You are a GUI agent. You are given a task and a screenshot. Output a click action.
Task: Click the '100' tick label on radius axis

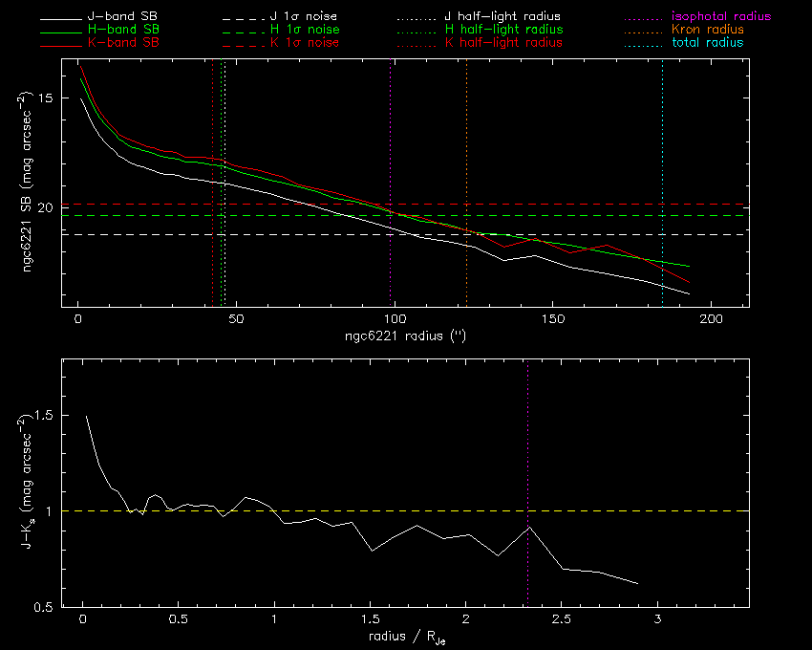[x=395, y=319]
